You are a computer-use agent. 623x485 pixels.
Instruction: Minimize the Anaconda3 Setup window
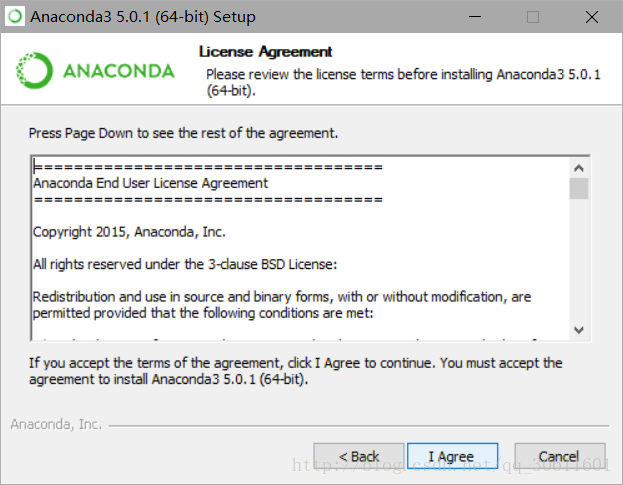coord(475,17)
